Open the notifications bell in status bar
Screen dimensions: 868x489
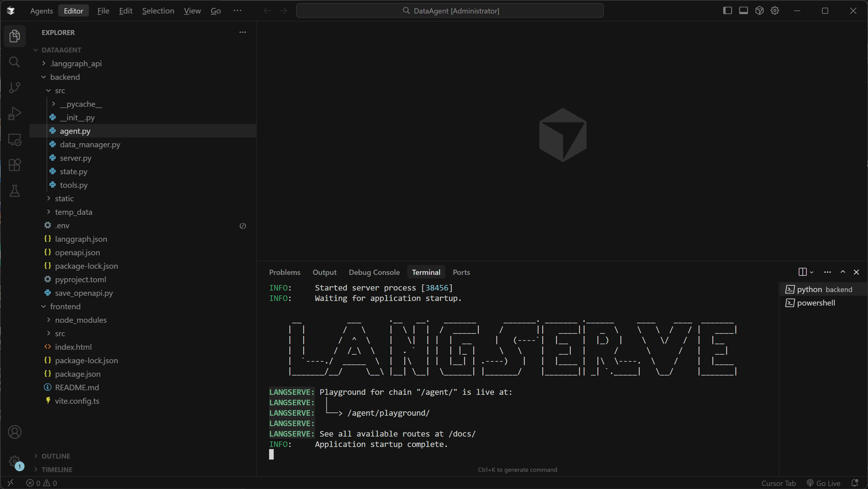(855, 483)
